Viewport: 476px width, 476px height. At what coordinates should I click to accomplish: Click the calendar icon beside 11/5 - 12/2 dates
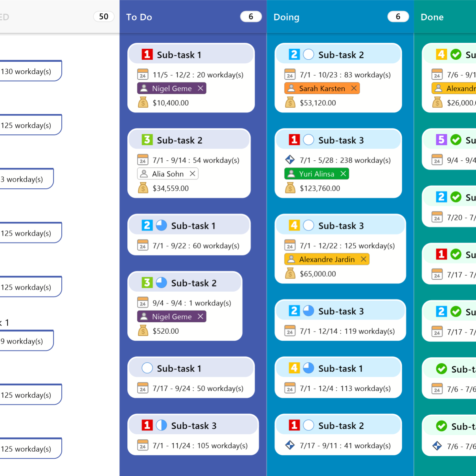pyautogui.click(x=143, y=75)
